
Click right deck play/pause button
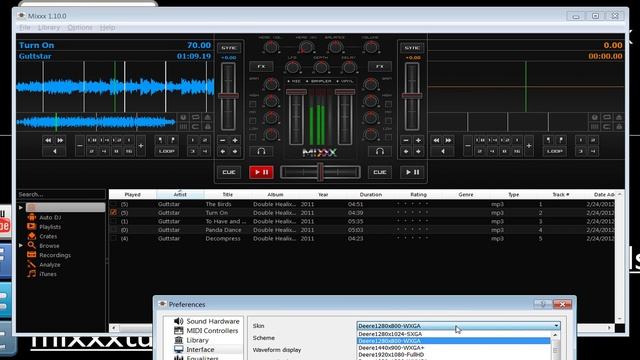[412, 172]
